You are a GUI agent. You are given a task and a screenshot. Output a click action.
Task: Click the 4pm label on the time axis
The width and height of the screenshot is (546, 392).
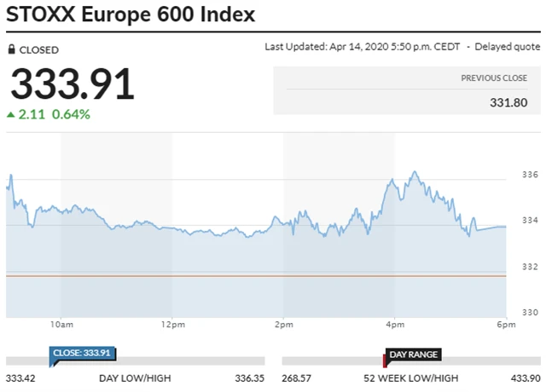point(395,325)
